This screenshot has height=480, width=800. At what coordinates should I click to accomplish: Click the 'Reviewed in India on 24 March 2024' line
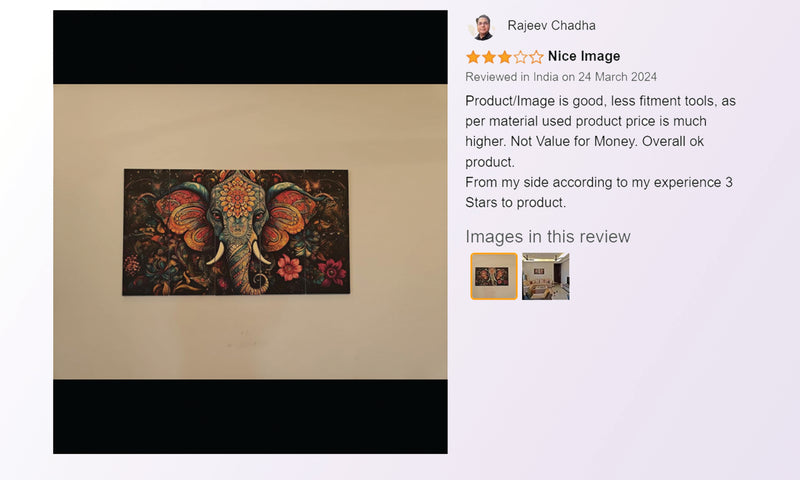(561, 77)
